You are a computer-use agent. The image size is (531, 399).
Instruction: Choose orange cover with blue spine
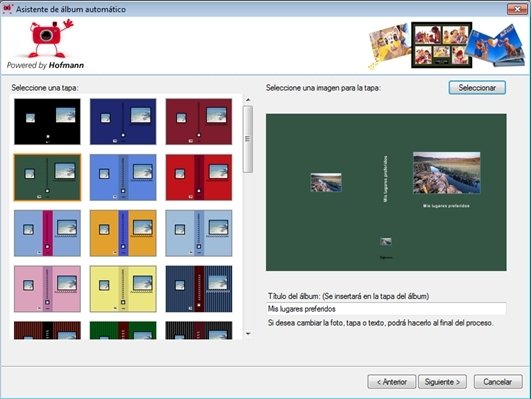(123, 233)
